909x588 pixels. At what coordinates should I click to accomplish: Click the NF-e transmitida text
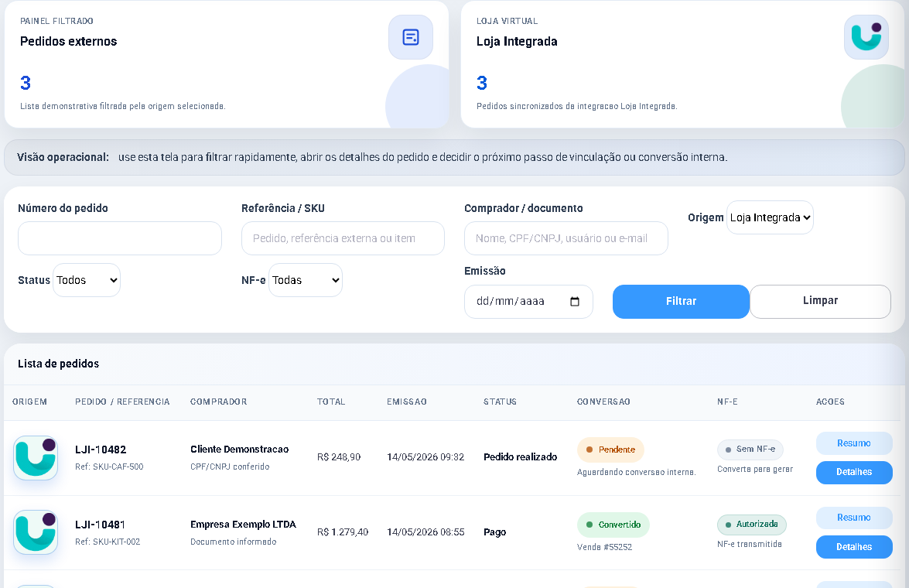click(749, 545)
